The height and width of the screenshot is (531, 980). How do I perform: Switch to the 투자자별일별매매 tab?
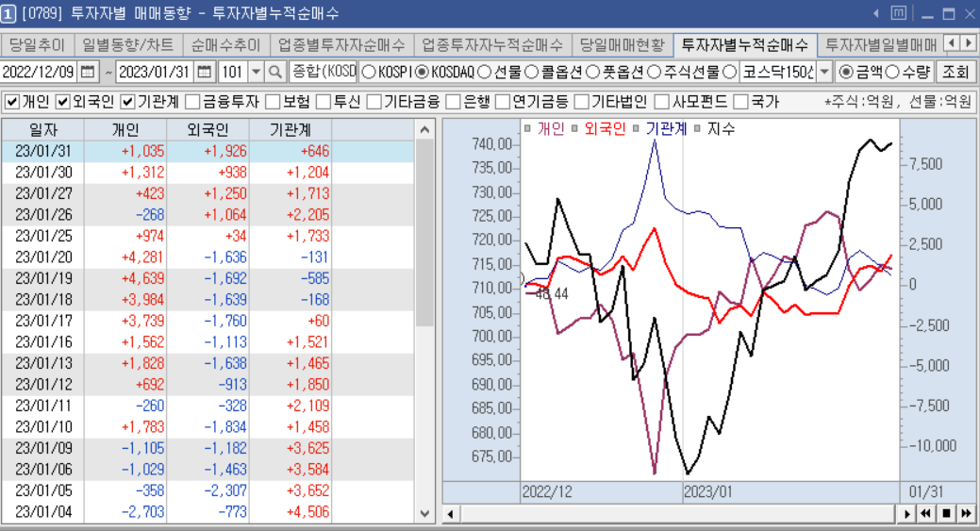pyautogui.click(x=881, y=45)
